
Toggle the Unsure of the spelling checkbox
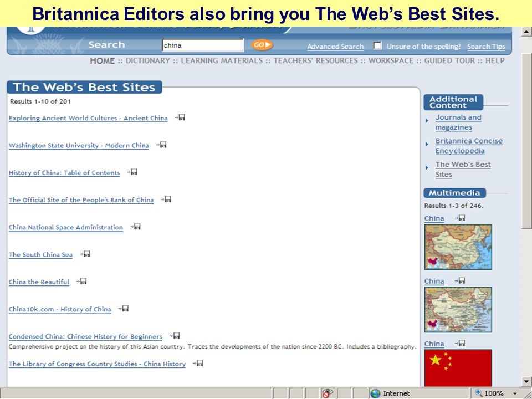pos(377,45)
